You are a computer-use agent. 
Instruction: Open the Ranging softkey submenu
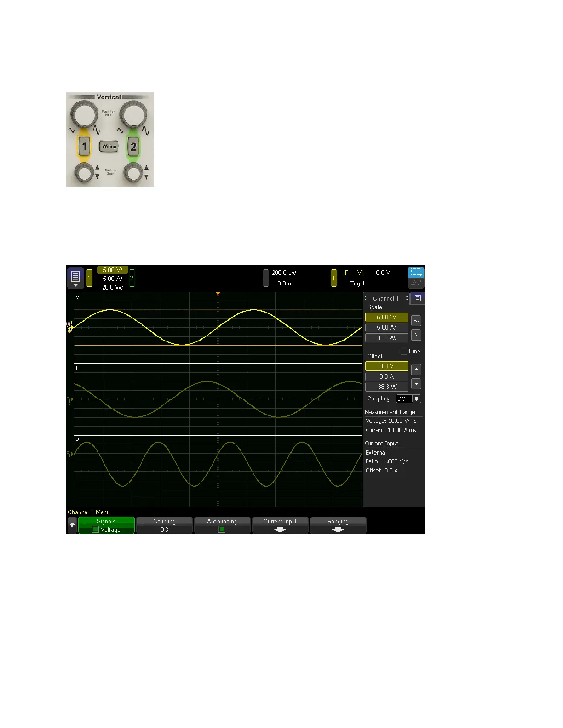(x=338, y=525)
